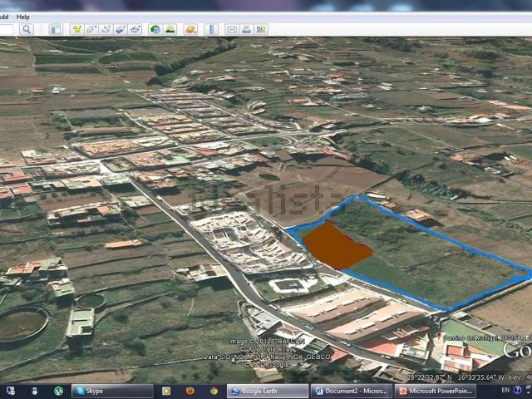Add a new placemark pin

76,29
